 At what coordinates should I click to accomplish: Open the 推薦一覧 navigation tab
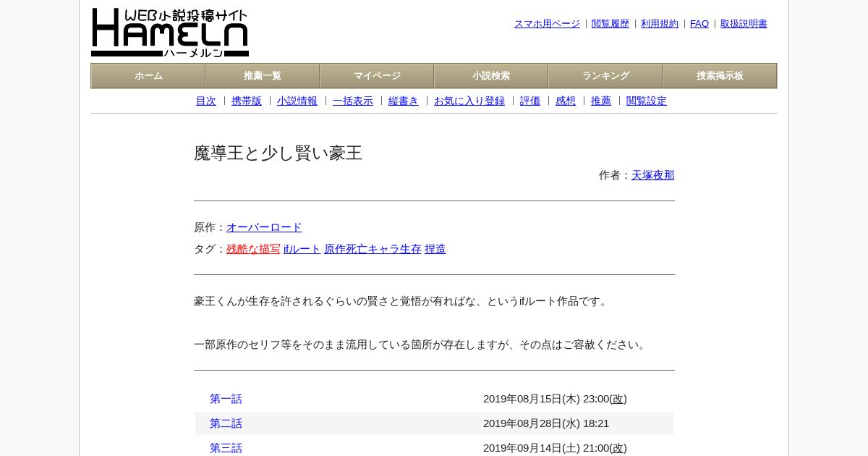pos(263,76)
